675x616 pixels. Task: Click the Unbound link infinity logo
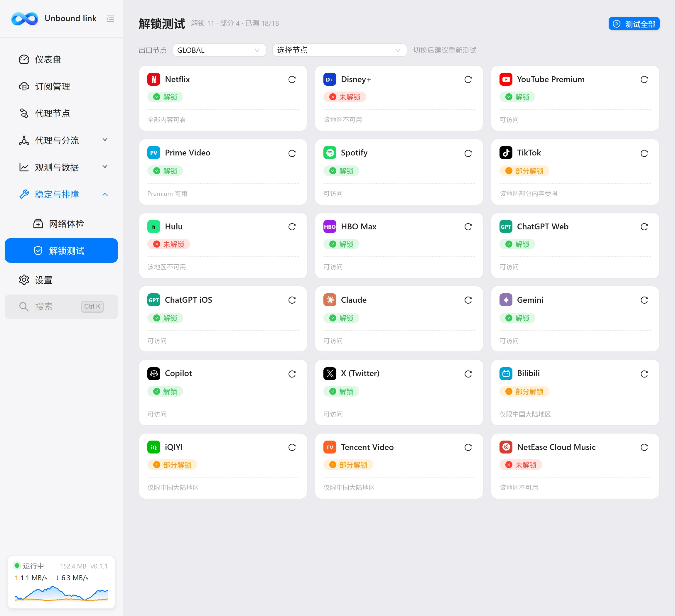coord(24,19)
